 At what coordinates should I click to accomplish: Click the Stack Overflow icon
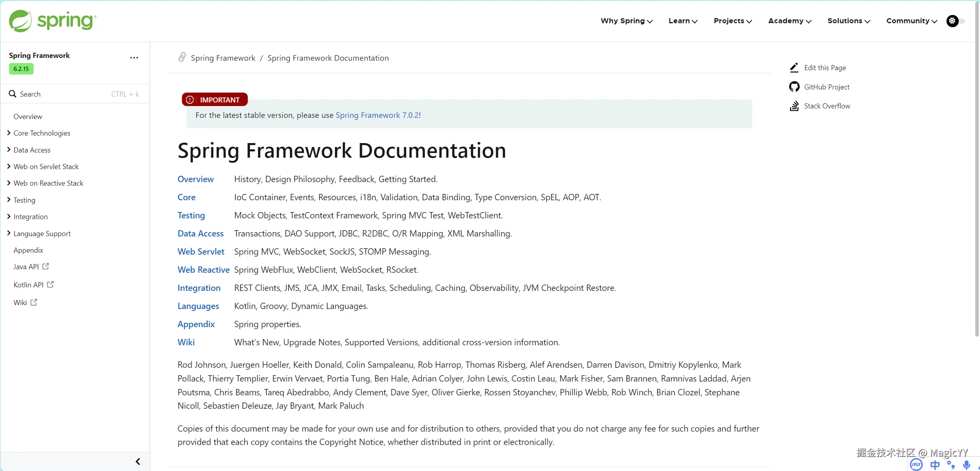click(794, 106)
